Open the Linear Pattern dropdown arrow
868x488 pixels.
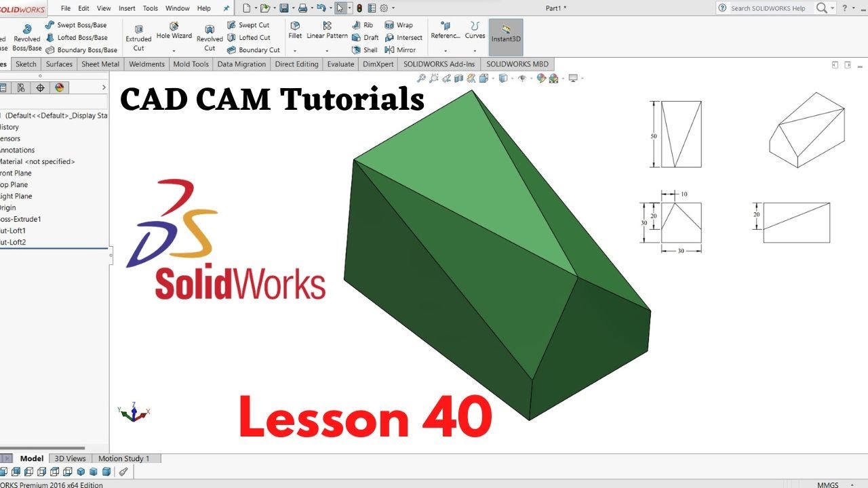(x=327, y=51)
